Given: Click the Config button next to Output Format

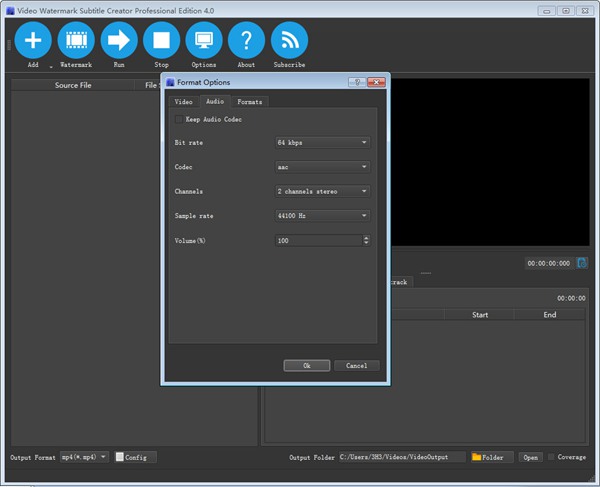Looking at the screenshot, I should (135, 457).
